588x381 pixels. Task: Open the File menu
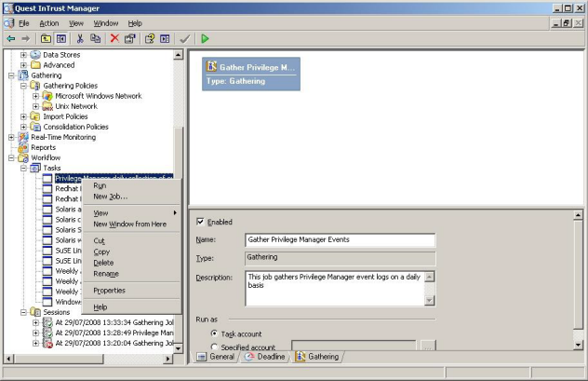tap(23, 23)
